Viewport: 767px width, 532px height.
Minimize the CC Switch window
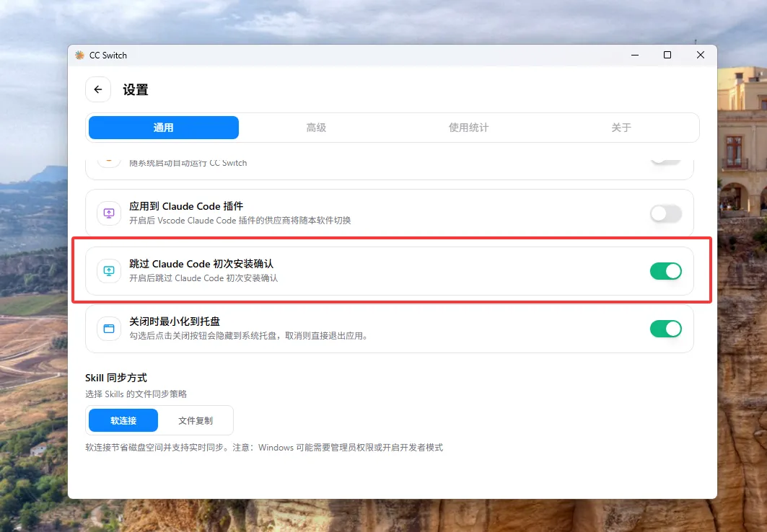[x=634, y=56]
